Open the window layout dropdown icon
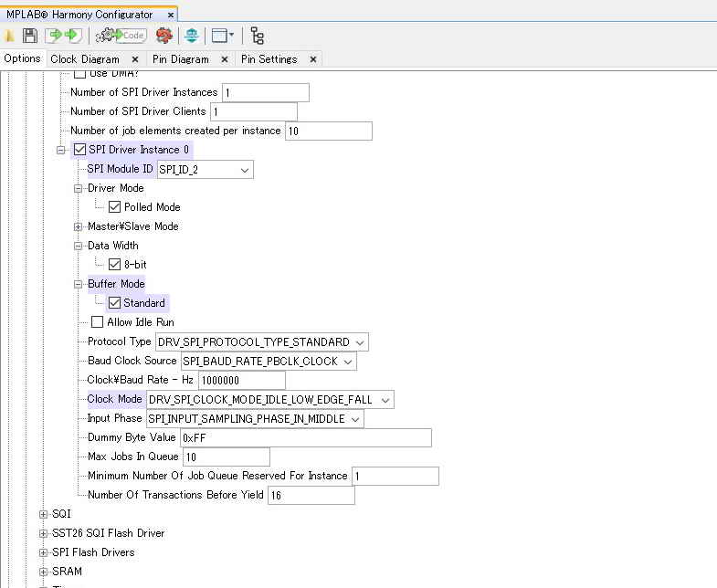 [223, 36]
